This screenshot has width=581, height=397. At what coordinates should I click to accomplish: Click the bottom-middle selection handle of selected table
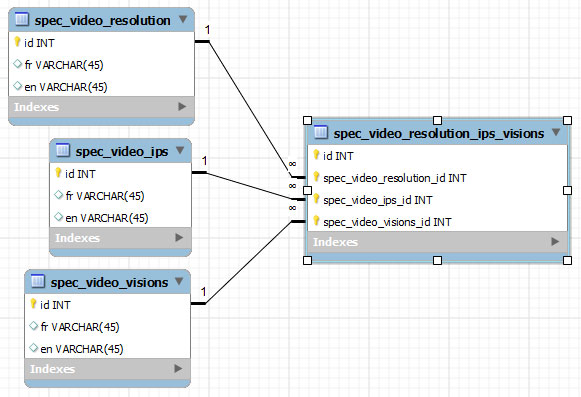tap(437, 260)
